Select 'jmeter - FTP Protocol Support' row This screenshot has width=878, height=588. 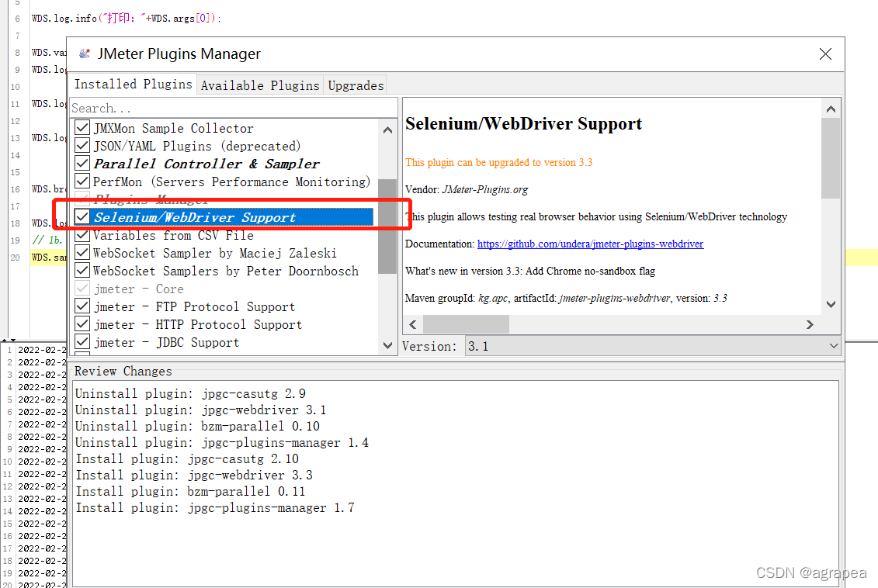click(194, 307)
